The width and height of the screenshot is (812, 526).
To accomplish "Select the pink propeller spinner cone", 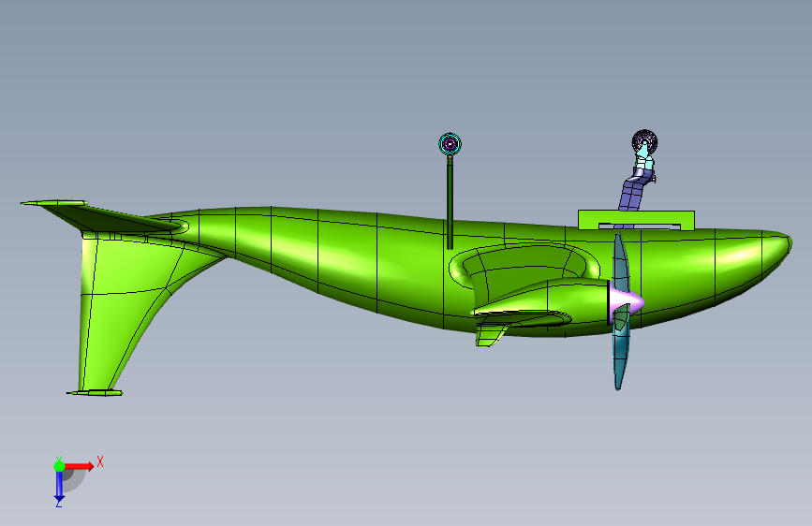I will (627, 300).
